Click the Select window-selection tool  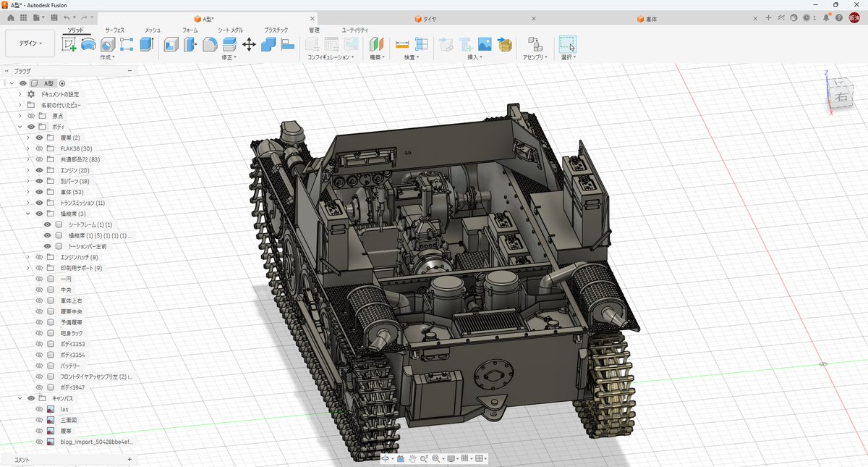pos(568,45)
